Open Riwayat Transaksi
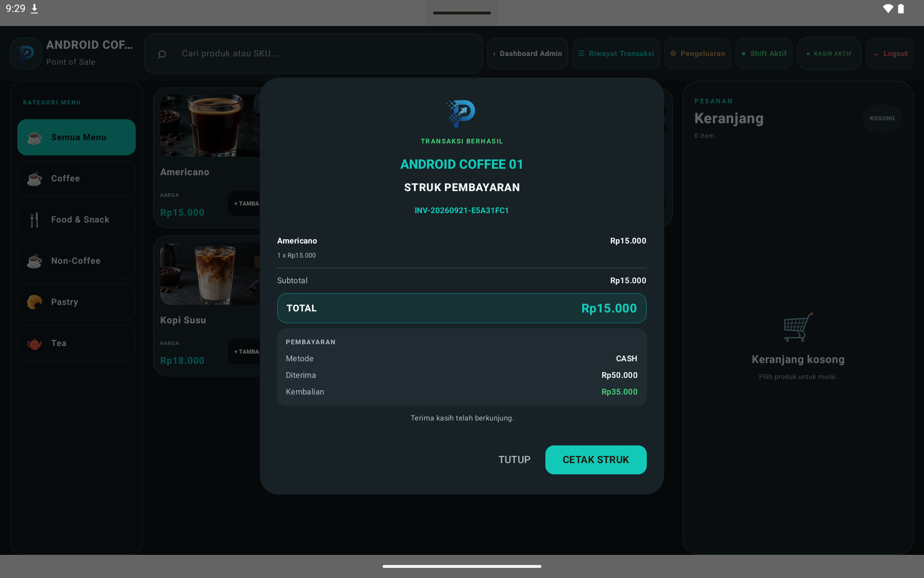The image size is (924, 578). pyautogui.click(x=616, y=53)
